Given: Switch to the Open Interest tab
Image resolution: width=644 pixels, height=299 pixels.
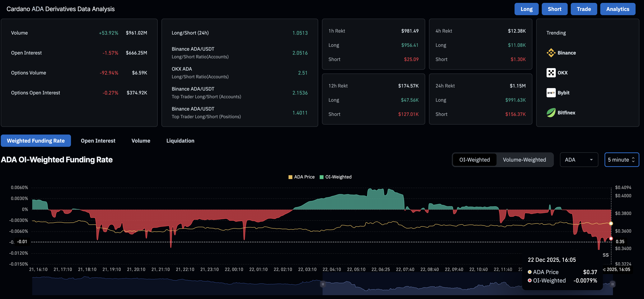Looking at the screenshot, I should 98,141.
